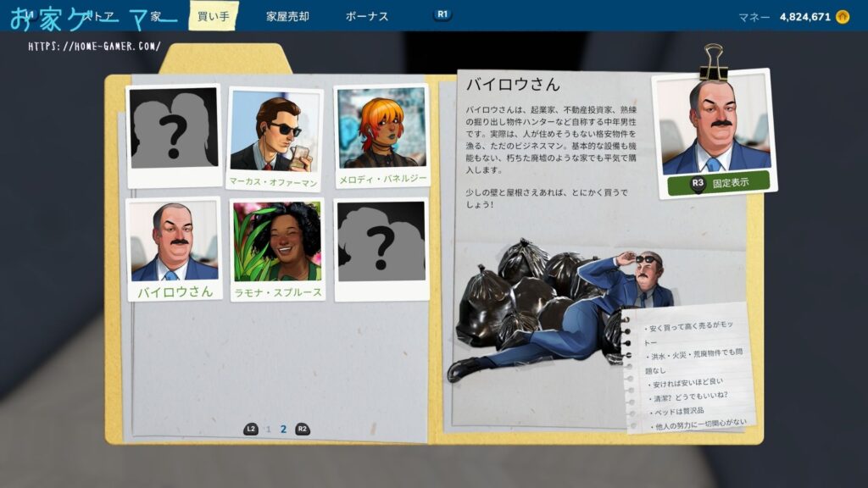Click the L2 previous page icon

tap(251, 429)
